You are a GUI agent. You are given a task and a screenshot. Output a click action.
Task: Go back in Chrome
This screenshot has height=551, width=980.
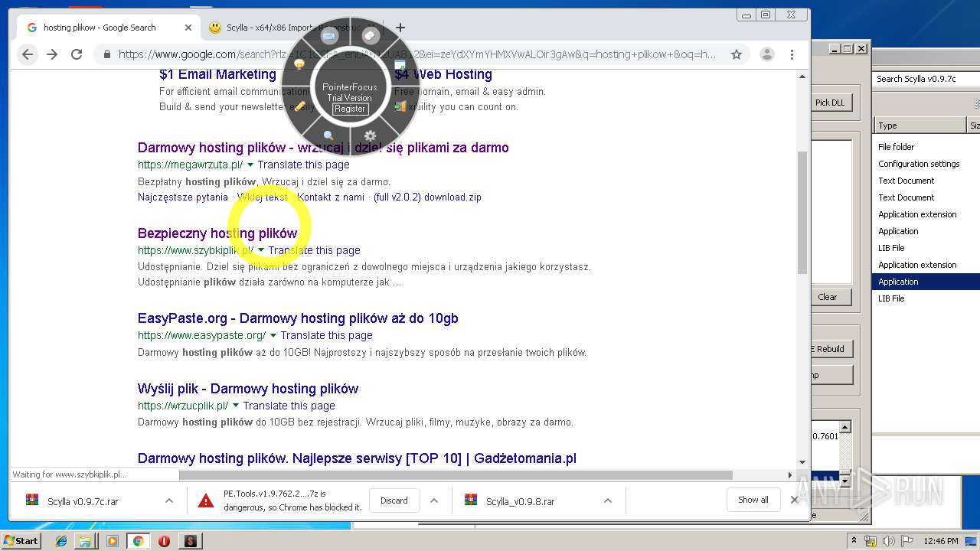click(28, 54)
